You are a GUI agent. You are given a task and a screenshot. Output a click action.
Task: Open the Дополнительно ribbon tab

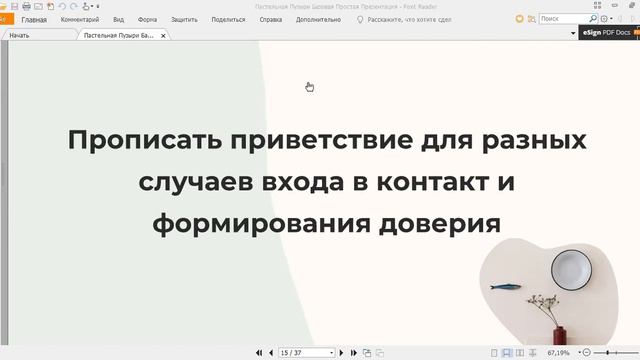318,20
